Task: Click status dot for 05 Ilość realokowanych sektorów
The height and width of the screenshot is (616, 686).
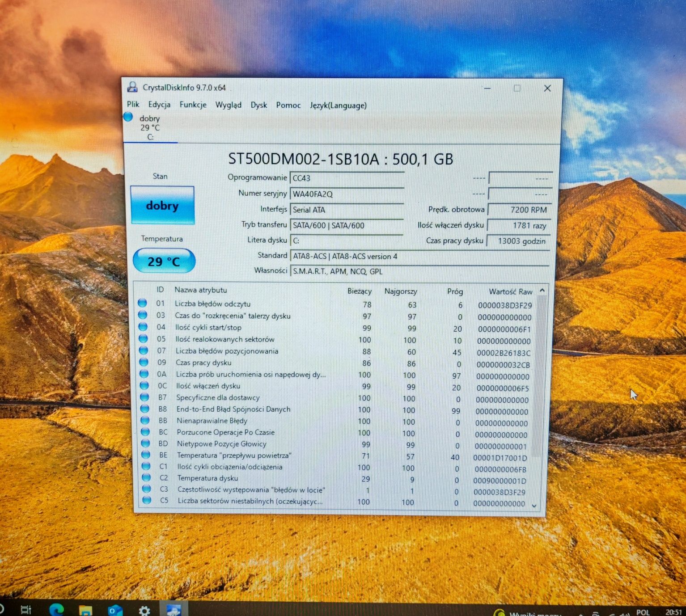Action: 143,338
